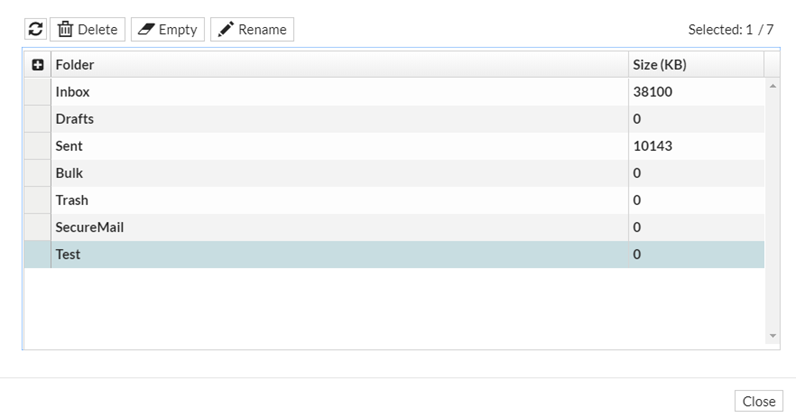The width and height of the screenshot is (796, 418).
Task: Select the Drafts folder row
Action: pyautogui.click(x=340, y=119)
